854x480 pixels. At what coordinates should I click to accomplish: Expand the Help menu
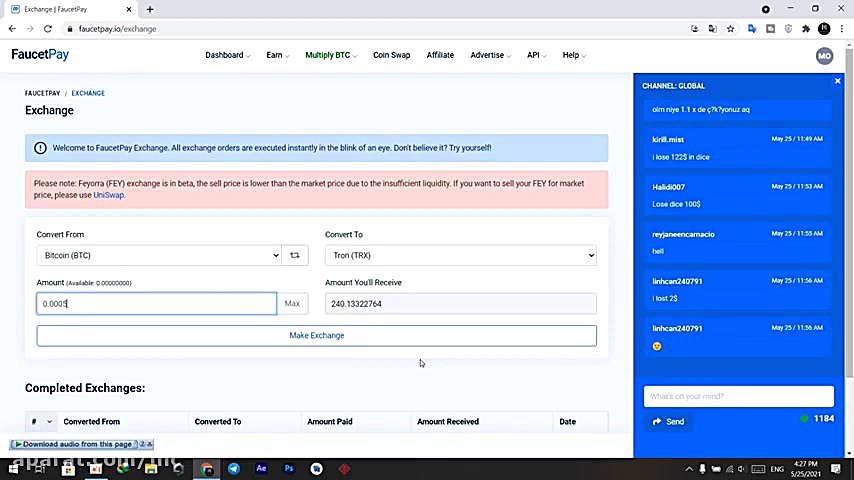pyautogui.click(x=574, y=55)
